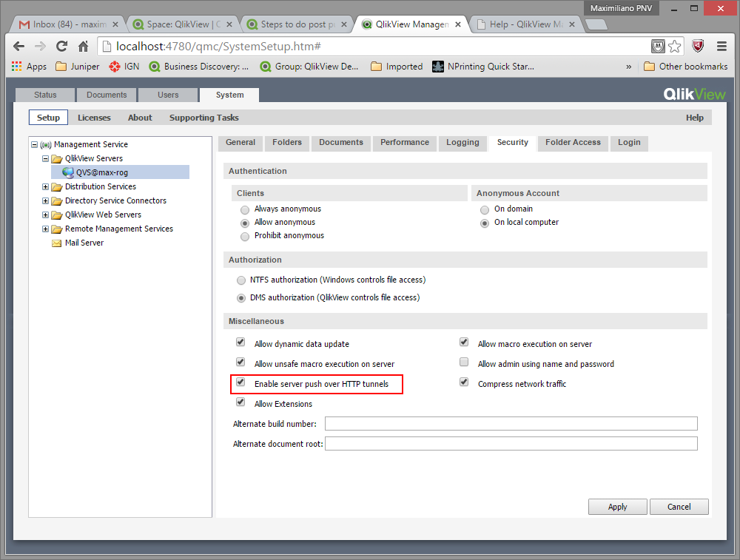Open the NPrinting Quick Start bookmark
The height and width of the screenshot is (560, 740).
[x=483, y=67]
